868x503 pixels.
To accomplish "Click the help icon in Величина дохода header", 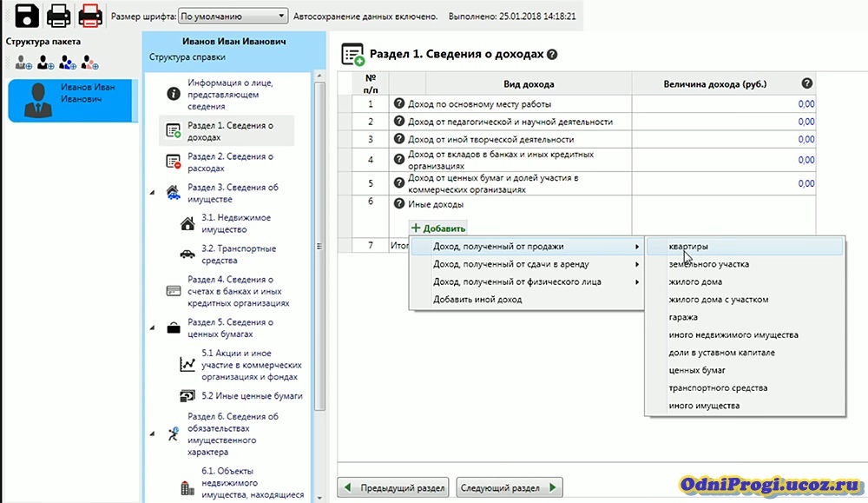I will (807, 83).
